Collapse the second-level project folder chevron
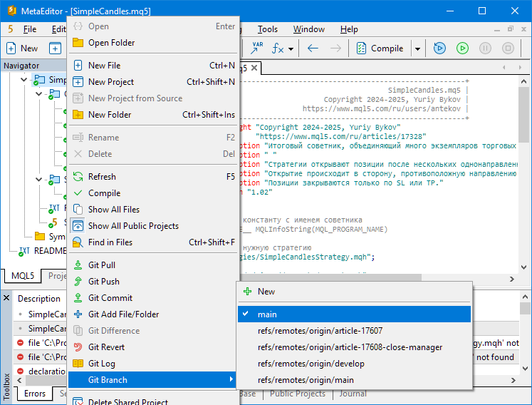532x405 pixels. click(x=39, y=93)
